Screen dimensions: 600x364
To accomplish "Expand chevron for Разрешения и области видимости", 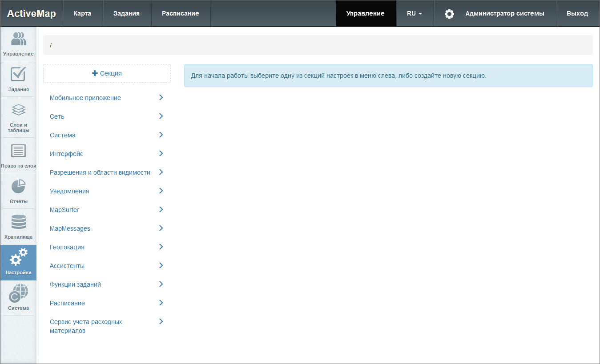I will (x=161, y=172).
